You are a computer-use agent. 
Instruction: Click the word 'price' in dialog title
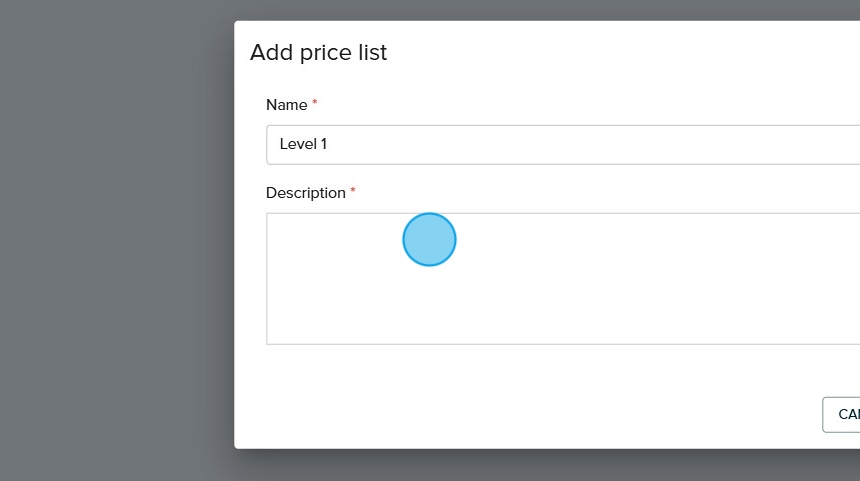(x=325, y=52)
